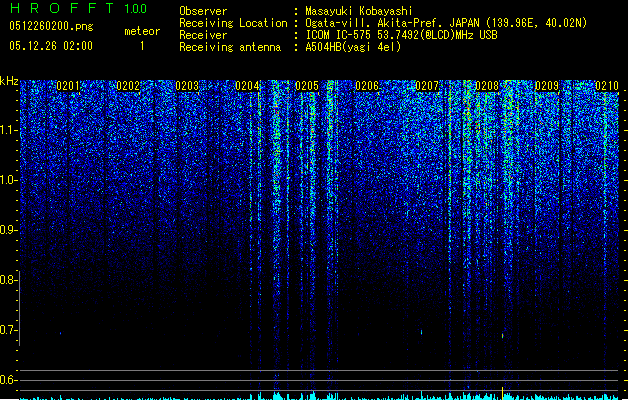Click the meteor count value 1
Screen dimensions: 629x400
142,46
